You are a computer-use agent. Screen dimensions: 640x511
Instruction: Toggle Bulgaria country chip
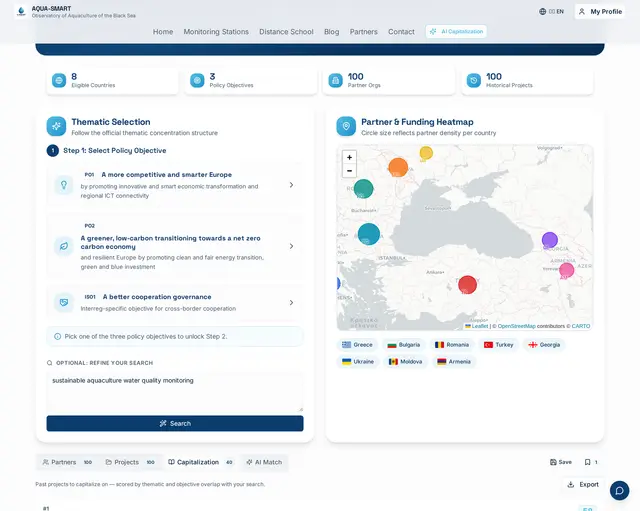[x=404, y=345]
